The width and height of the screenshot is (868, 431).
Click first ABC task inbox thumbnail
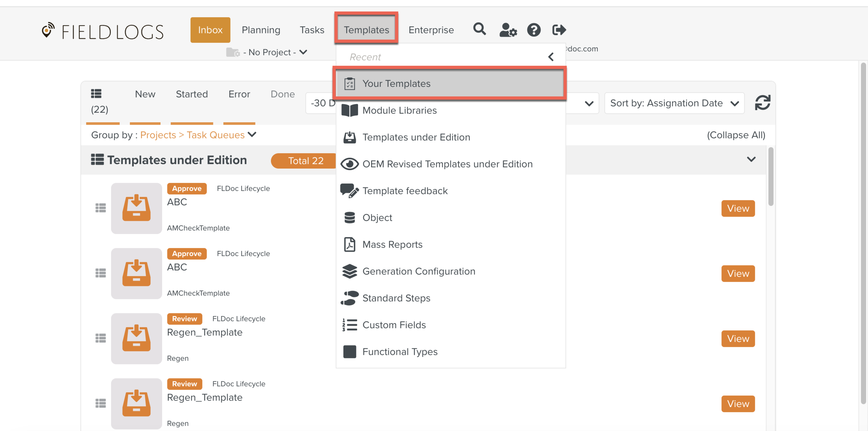click(x=136, y=208)
